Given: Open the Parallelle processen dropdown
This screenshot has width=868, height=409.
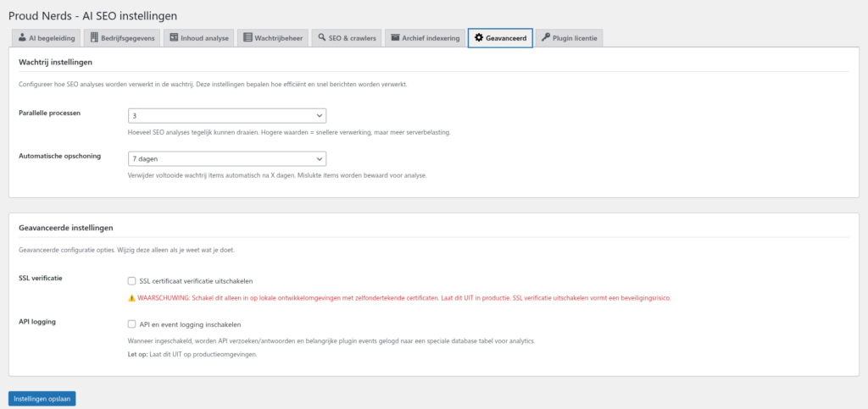Looking at the screenshot, I should 226,116.
